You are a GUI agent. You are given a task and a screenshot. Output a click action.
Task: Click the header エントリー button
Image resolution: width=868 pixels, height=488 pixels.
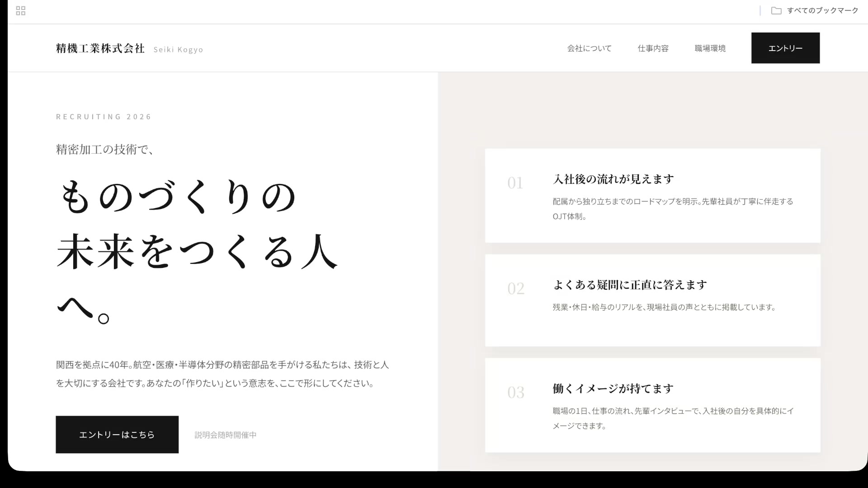point(785,48)
